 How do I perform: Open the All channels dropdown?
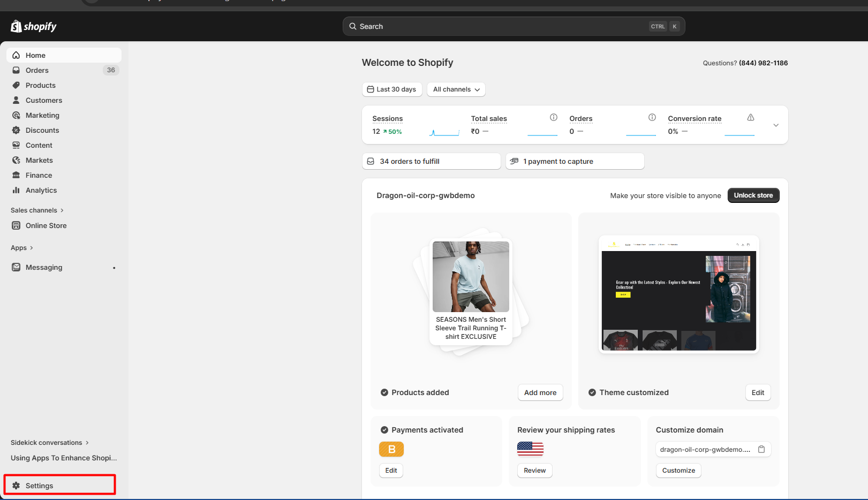click(x=456, y=89)
